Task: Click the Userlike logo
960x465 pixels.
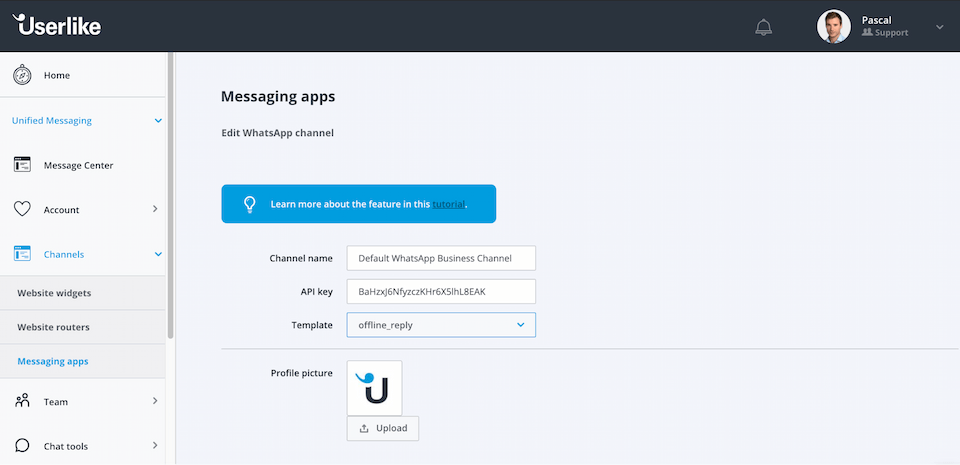Action: (57, 25)
